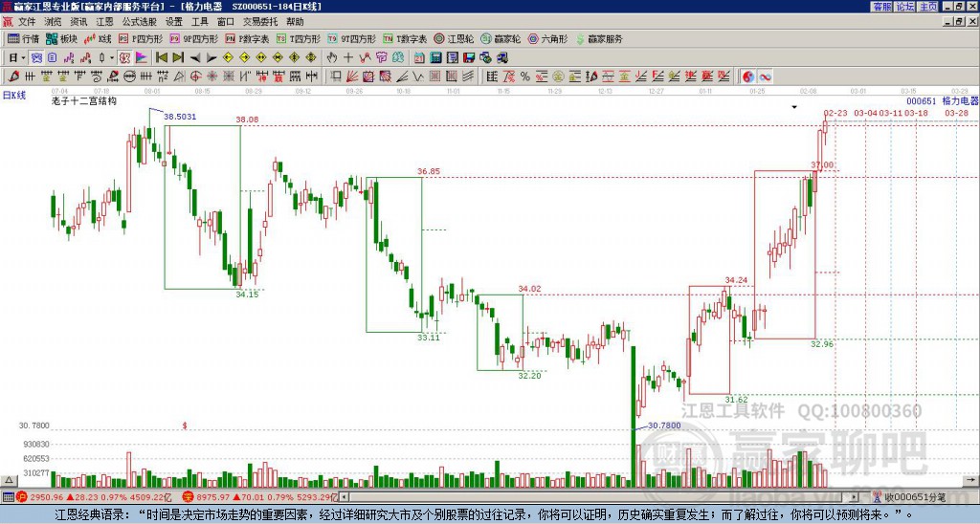Screen dimensions: 980x524
Task: Open the calculator tool icon
Action: click(435, 58)
